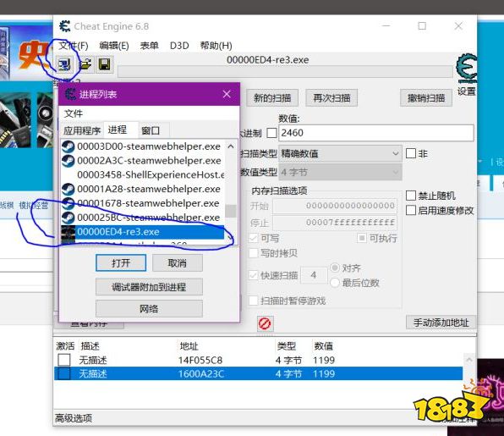Toggle the 非 checkbox

coord(411,153)
